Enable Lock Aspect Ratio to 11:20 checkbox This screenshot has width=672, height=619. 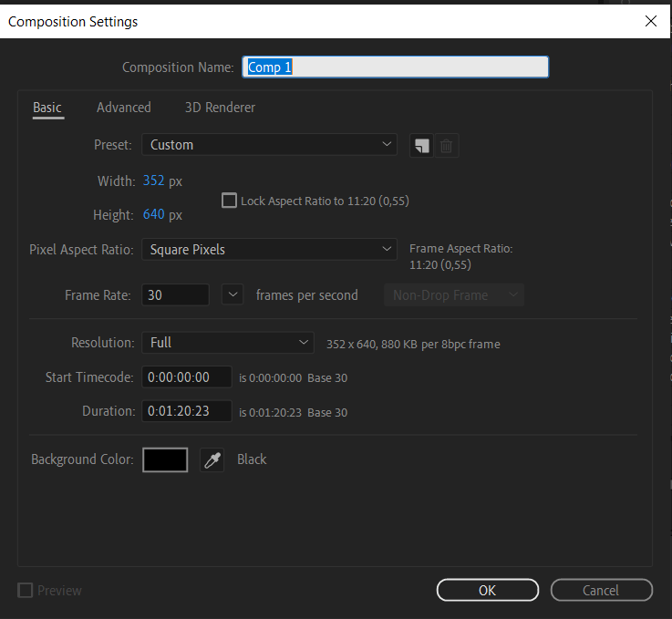[229, 201]
